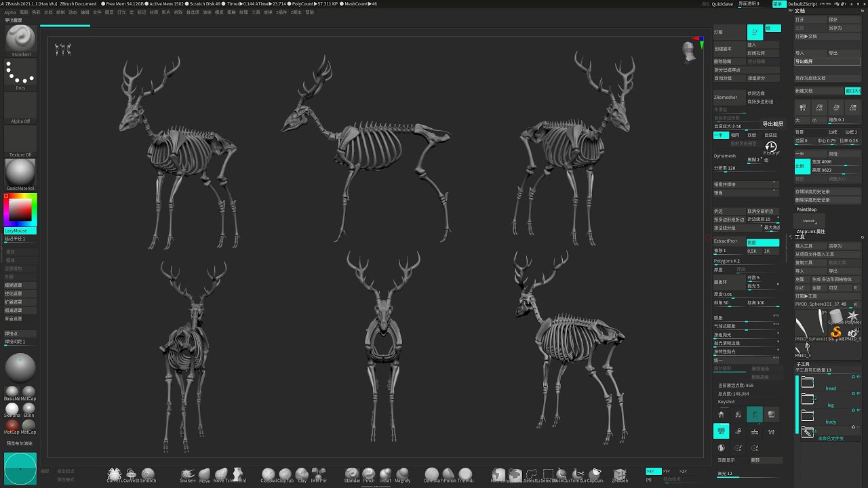Image resolution: width=868 pixels, height=488 pixels.
Task: Select the Clay brush
Action: click(x=302, y=474)
